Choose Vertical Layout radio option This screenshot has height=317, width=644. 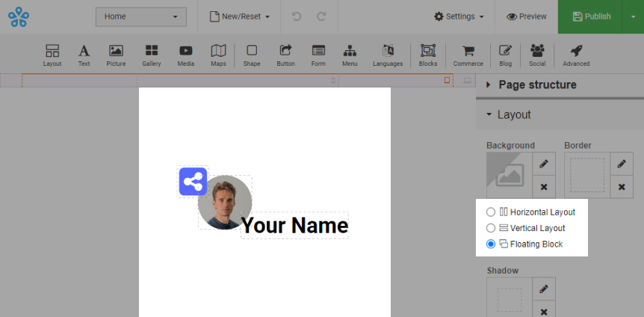coord(491,228)
